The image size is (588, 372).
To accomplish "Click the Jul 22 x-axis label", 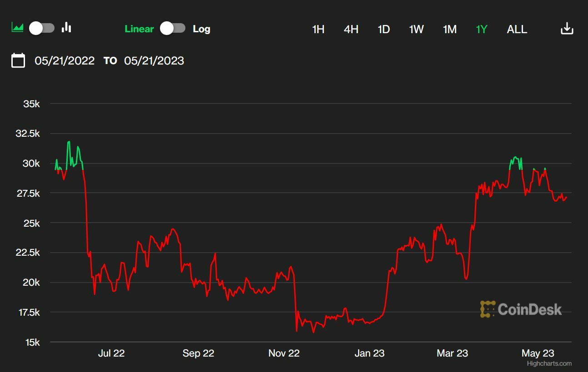I will click(x=111, y=353).
